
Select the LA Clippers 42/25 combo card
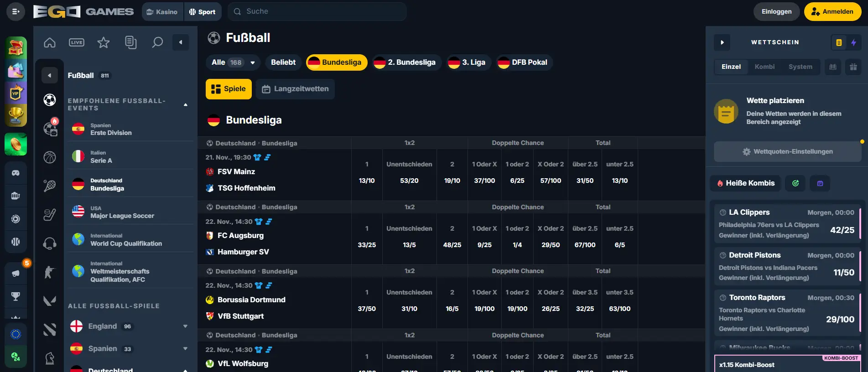pos(787,223)
